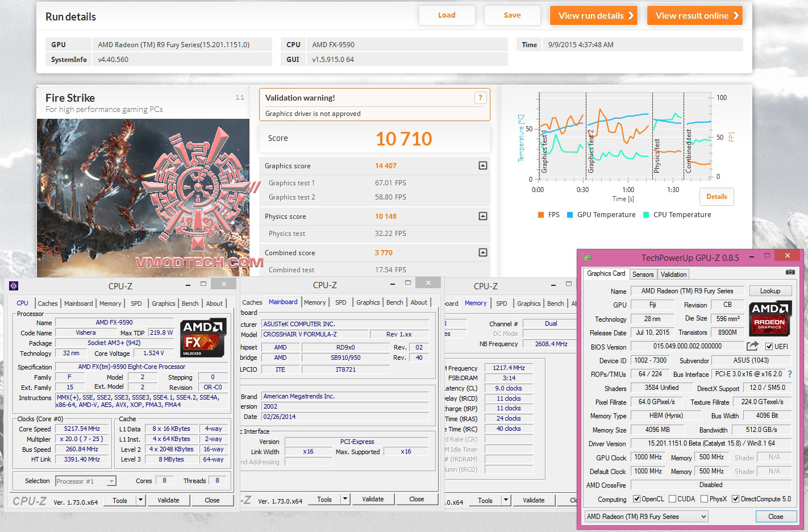Click the Details button under the chart
Screen dimensions: 808x532
point(717,197)
